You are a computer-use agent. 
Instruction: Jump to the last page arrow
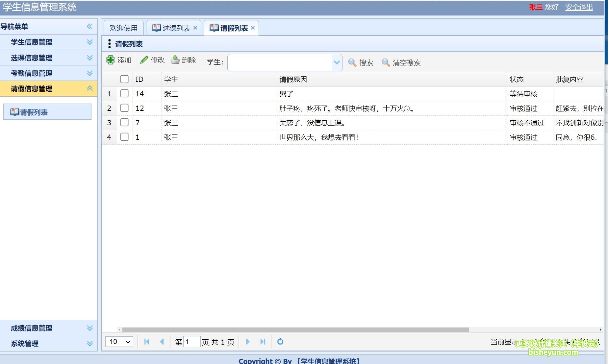pyautogui.click(x=263, y=342)
